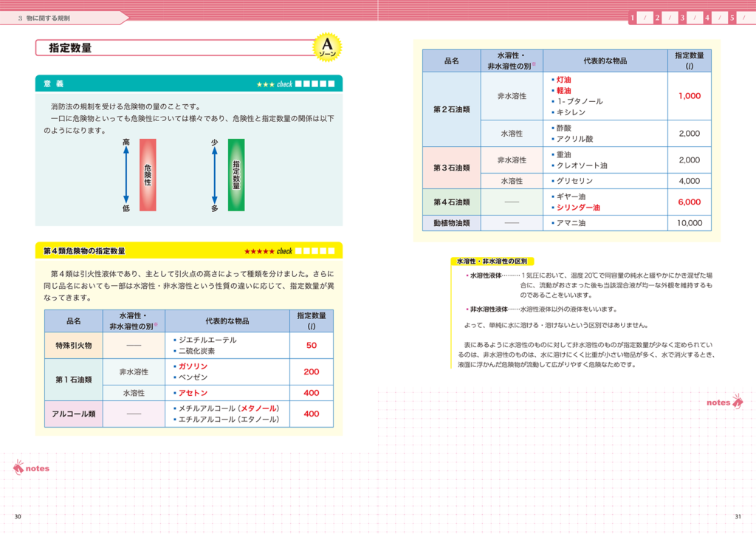Click the red アセトン entry
756x534 pixels.
coord(193,393)
